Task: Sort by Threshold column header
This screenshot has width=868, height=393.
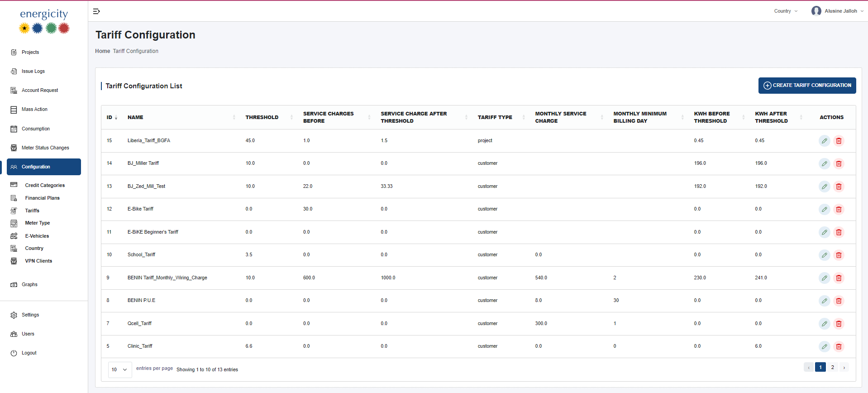Action: [269, 117]
